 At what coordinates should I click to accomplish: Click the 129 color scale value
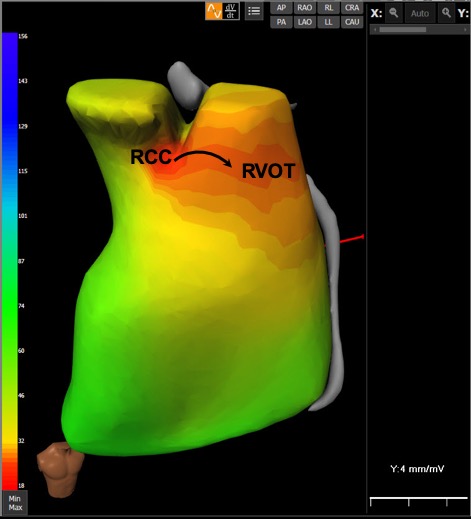23,126
